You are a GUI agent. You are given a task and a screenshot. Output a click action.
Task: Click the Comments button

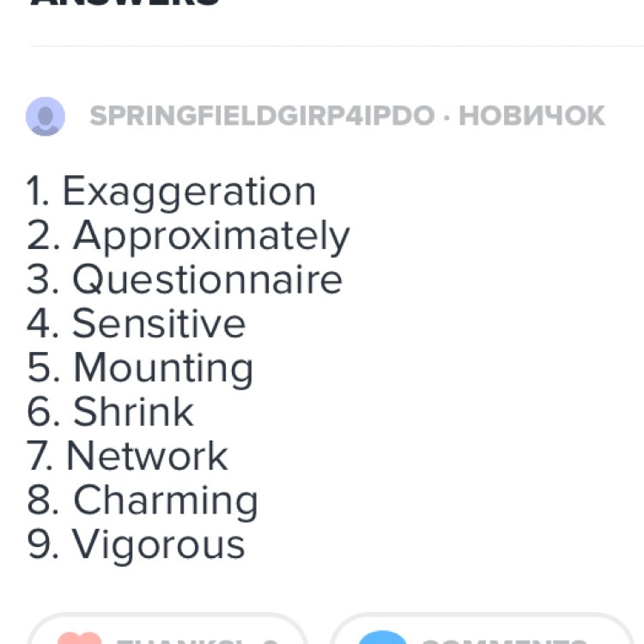483,629
